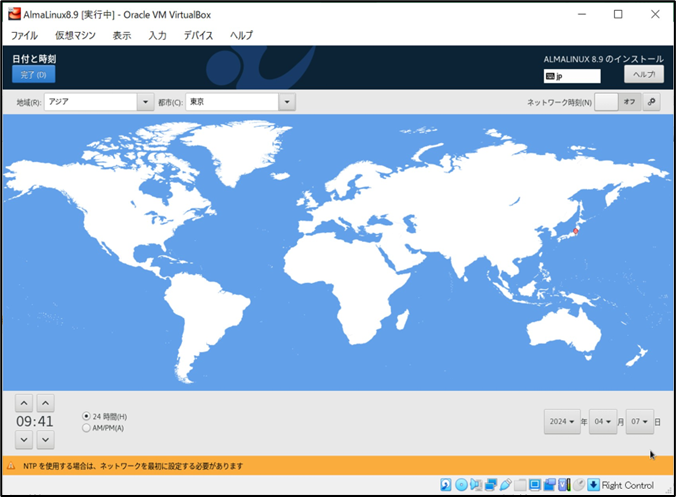Open the year dropdown showing 2024
Image resolution: width=676 pixels, height=497 pixels.
coord(562,422)
